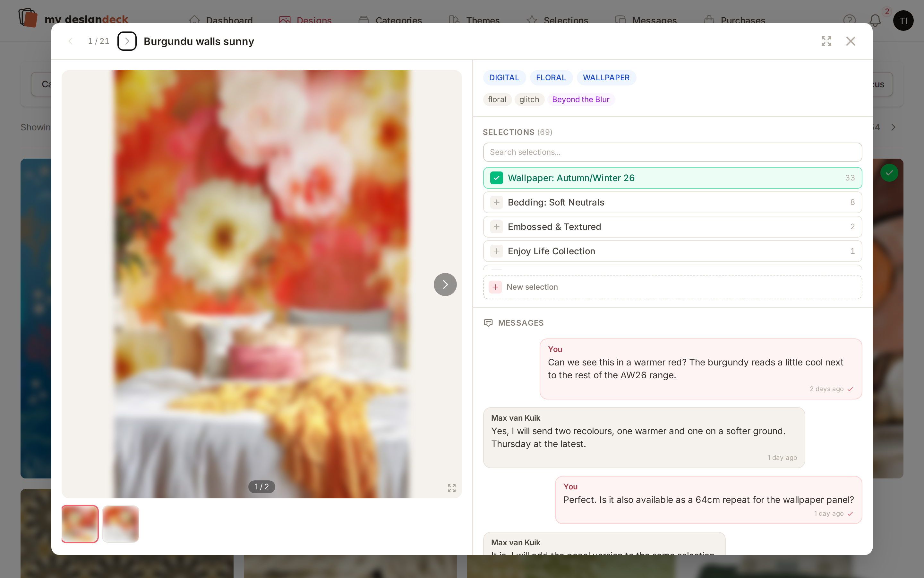
Task: Open the notifications bell
Action: (x=875, y=20)
